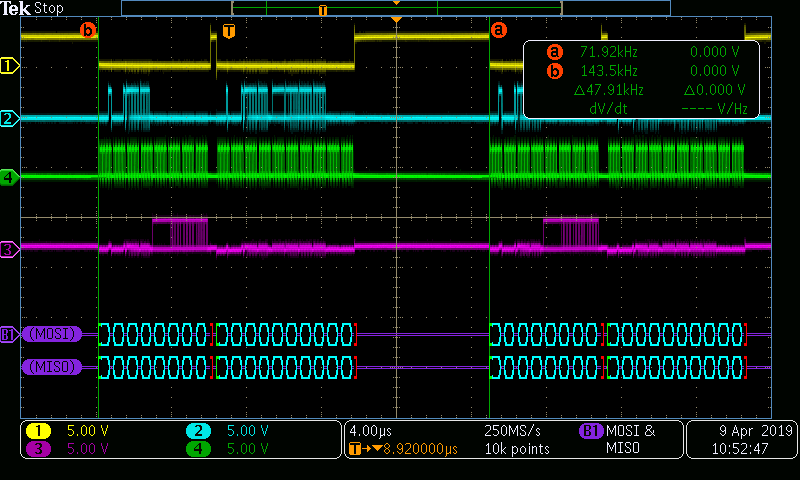Click the orange T trigger position marker on the waveform
Viewport: 800px width, 480px height.
(229, 31)
